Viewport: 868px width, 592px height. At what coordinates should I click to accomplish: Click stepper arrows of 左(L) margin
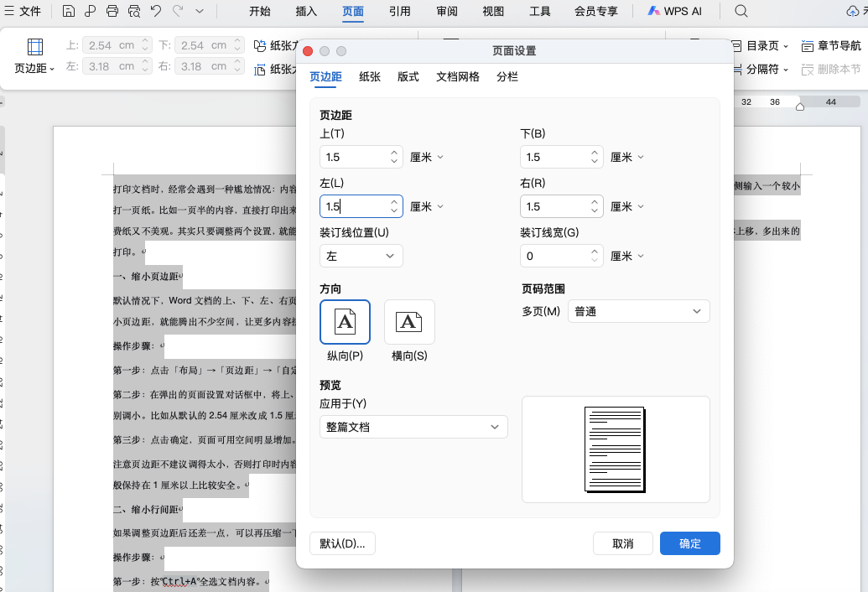click(x=394, y=206)
